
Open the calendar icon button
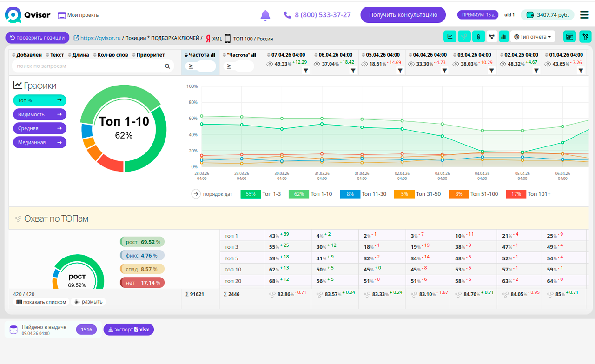(x=569, y=37)
